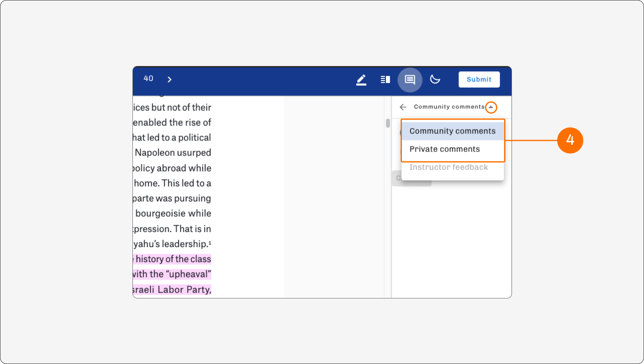Click the Community comments panel title
This screenshot has height=364, width=644.
click(x=449, y=107)
